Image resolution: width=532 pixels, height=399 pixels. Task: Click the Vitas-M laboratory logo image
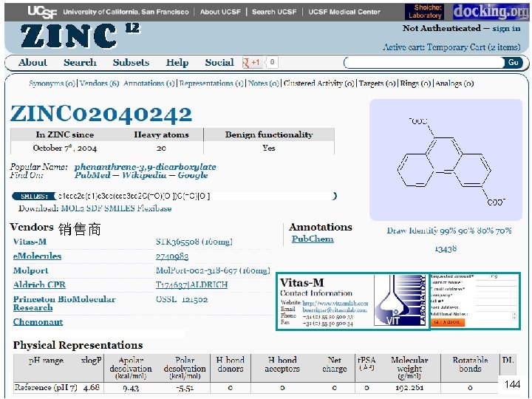(400, 301)
